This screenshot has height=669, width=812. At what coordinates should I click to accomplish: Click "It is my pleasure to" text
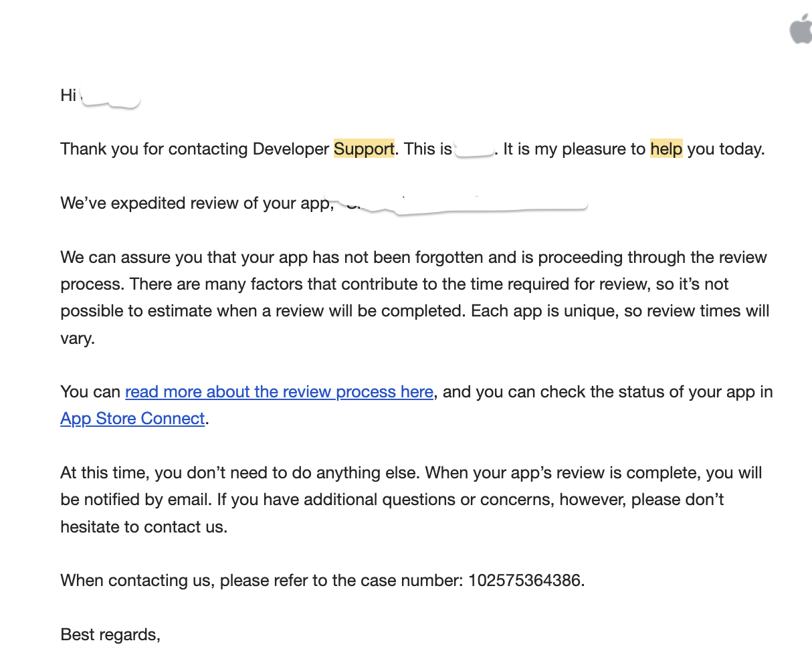click(x=574, y=149)
